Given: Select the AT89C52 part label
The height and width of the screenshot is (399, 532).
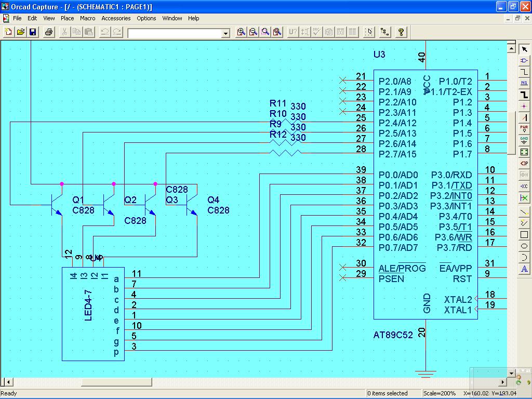Looking at the screenshot, I should [x=393, y=335].
